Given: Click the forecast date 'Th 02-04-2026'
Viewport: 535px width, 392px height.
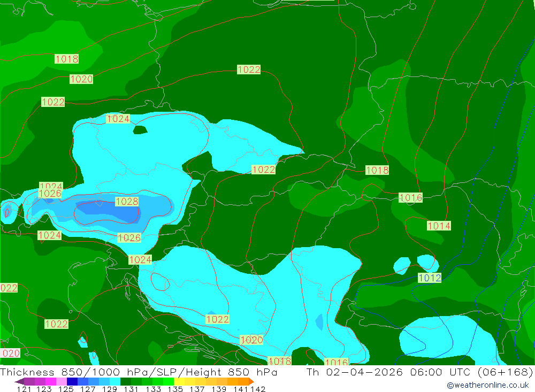Looking at the screenshot, I should coord(355,372).
